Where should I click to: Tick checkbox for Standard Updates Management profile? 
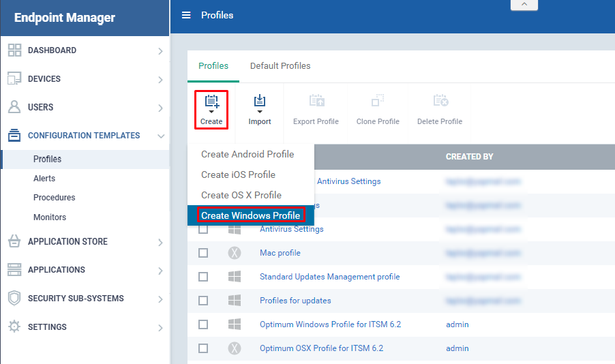click(203, 277)
